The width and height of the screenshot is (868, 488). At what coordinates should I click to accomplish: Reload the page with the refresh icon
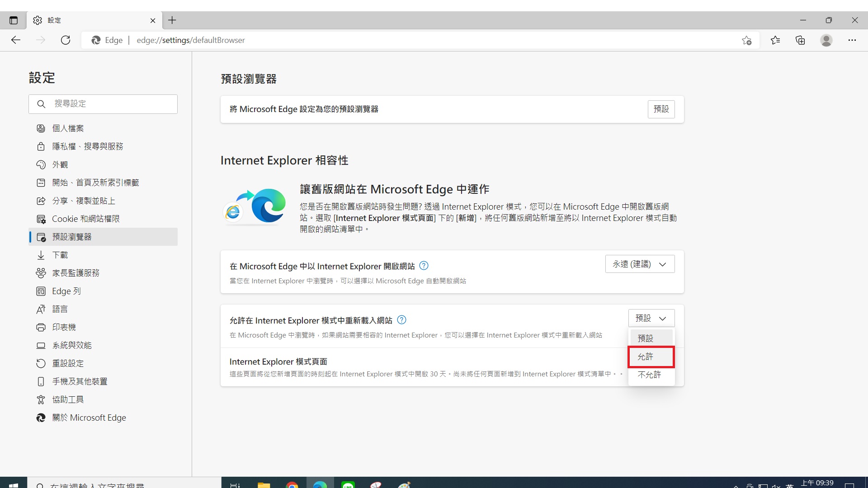click(x=66, y=40)
